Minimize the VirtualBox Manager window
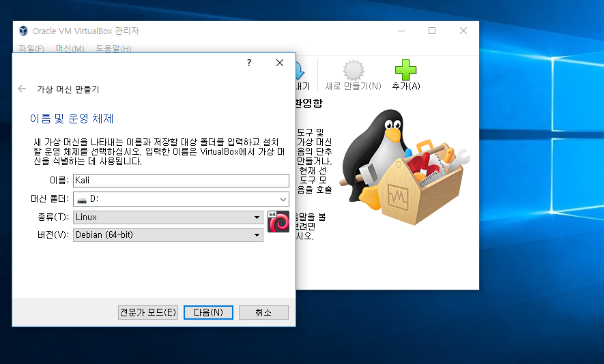Image resolution: width=604 pixels, height=364 pixels. point(401,31)
